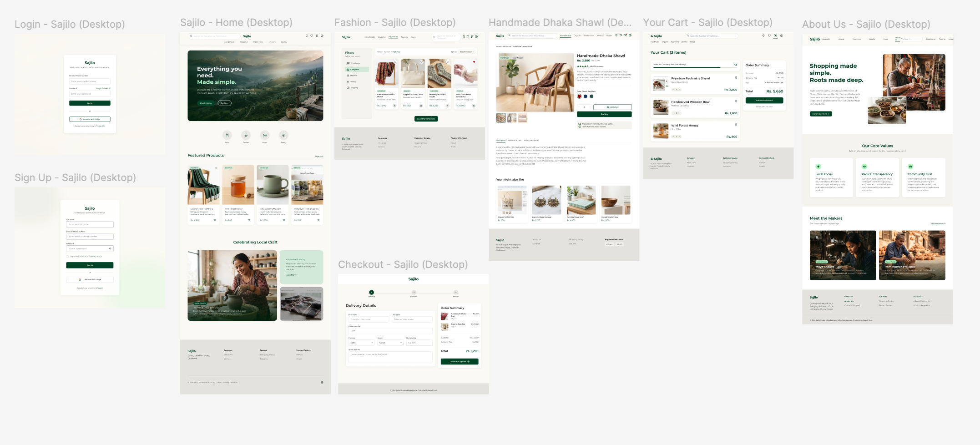The width and height of the screenshot is (980, 445).
Task: Pick the navy blue color swatch
Action: click(585, 96)
